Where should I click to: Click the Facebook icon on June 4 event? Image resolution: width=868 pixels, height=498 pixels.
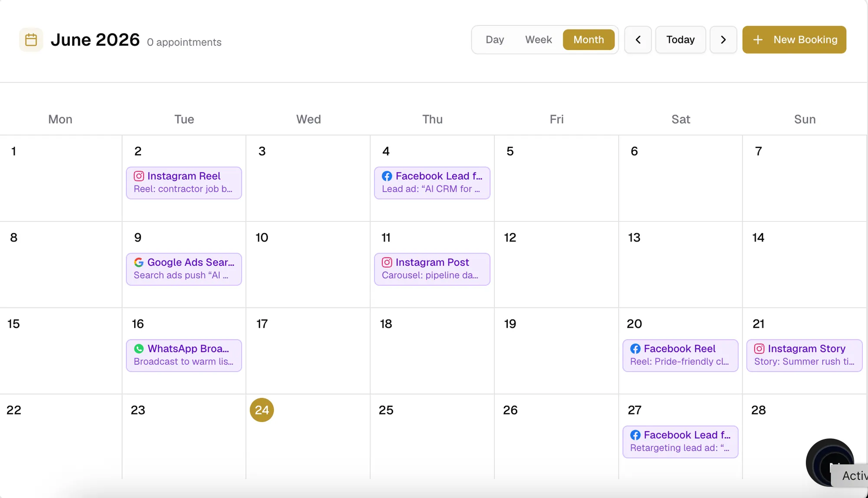point(387,176)
